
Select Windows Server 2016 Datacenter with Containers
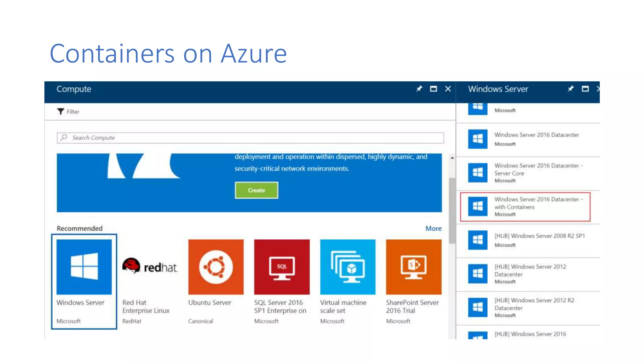[525, 207]
